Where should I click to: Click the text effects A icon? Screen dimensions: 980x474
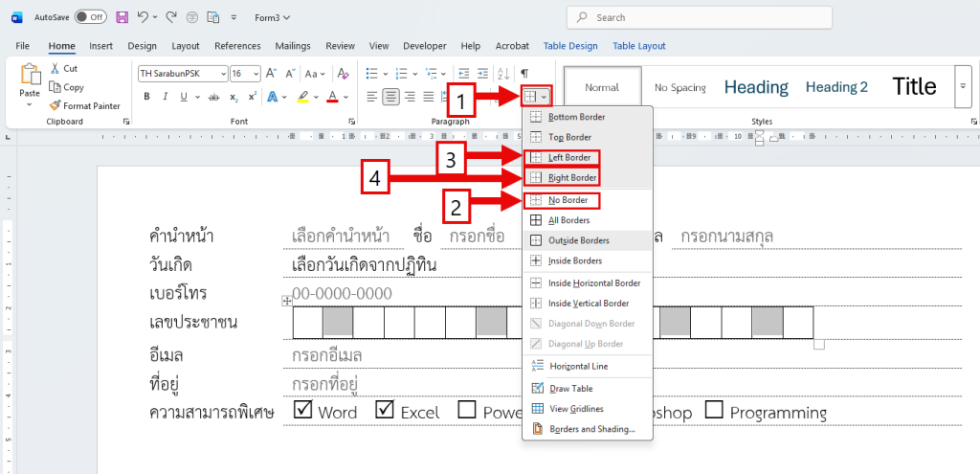273,97
